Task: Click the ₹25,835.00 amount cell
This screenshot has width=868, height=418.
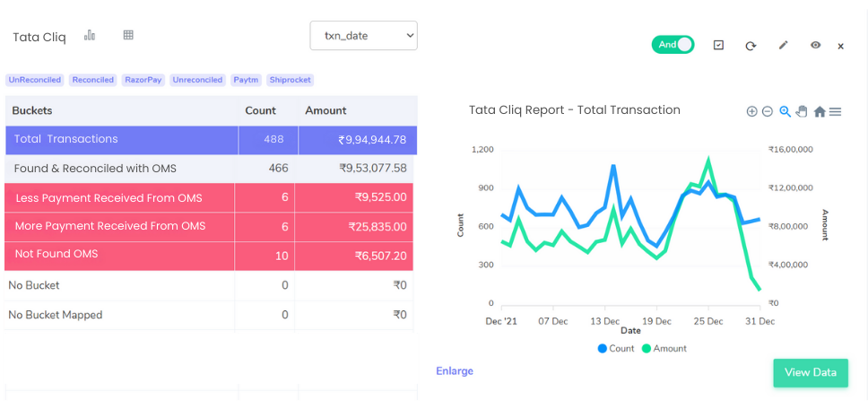Action: (354, 226)
